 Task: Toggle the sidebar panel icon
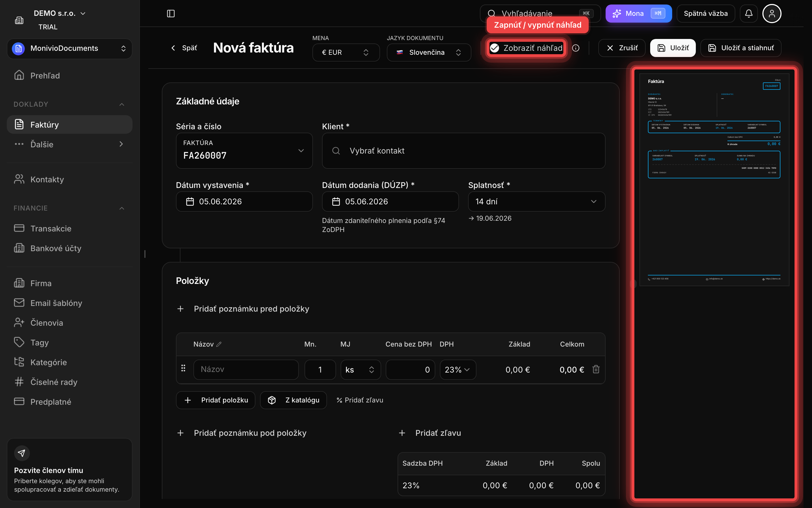point(171,14)
